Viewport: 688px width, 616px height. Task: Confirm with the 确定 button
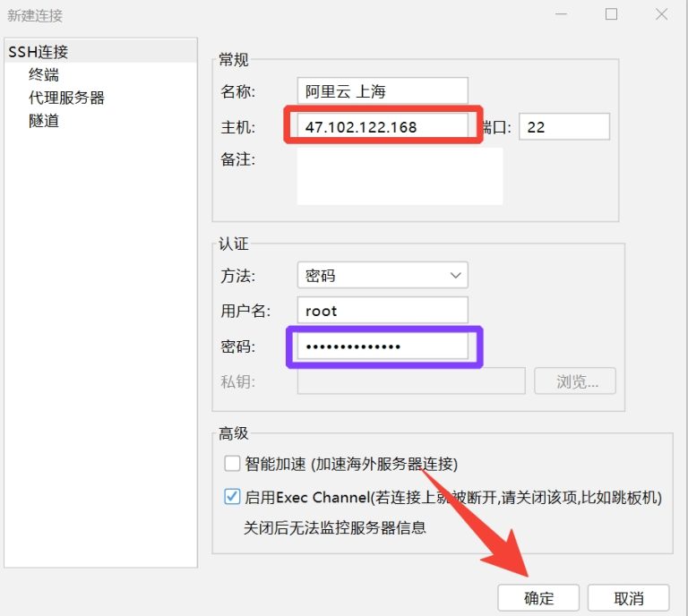[539, 598]
